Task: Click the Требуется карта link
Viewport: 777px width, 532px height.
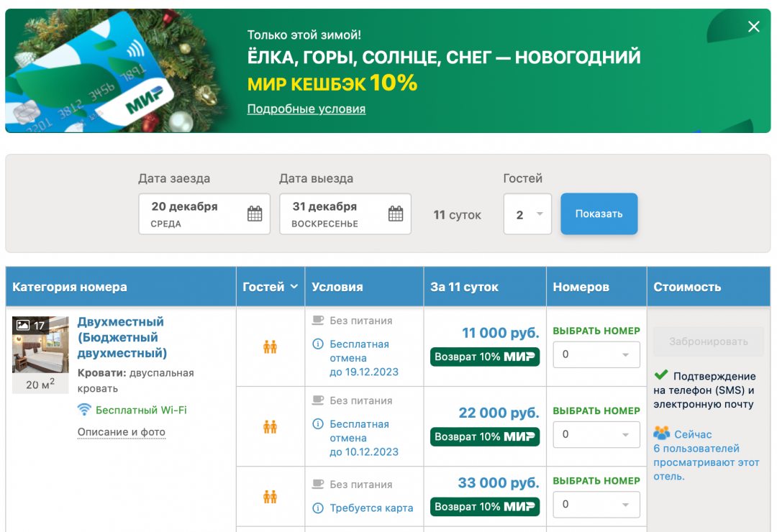Action: [x=371, y=508]
